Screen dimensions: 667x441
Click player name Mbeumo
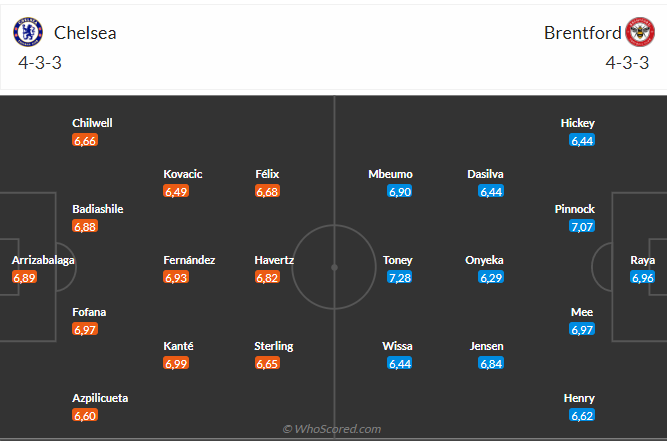(x=390, y=174)
